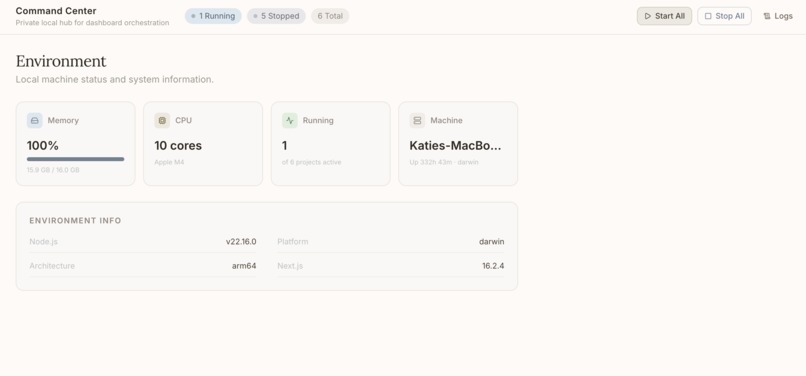The image size is (806, 376).
Task: Click the Memory card title
Action: (63, 120)
